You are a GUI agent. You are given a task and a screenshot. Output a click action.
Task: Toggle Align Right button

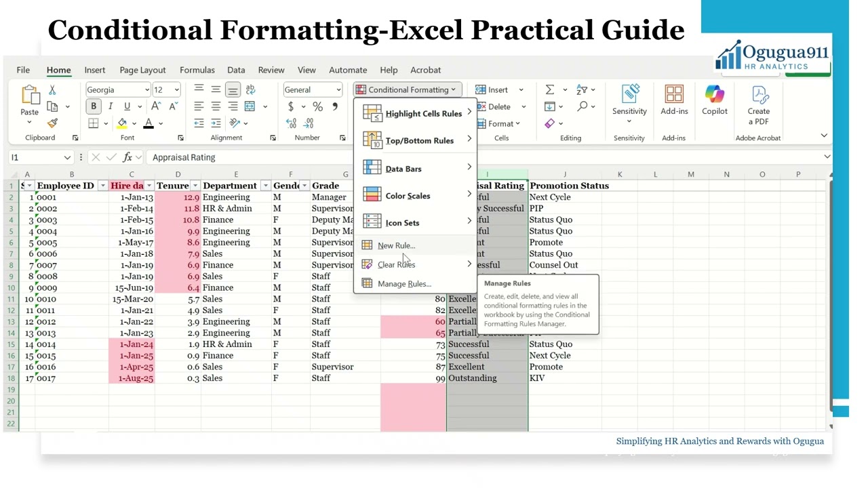tap(233, 106)
